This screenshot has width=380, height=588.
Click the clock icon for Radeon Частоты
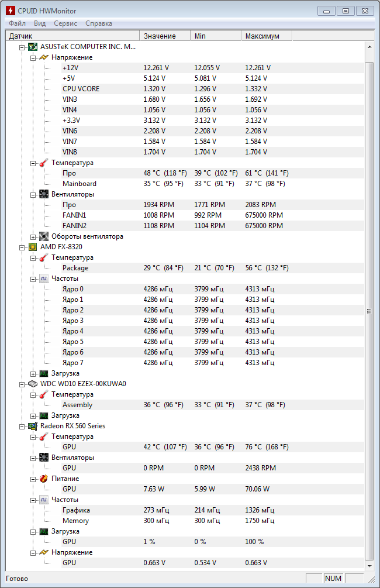[x=44, y=500]
